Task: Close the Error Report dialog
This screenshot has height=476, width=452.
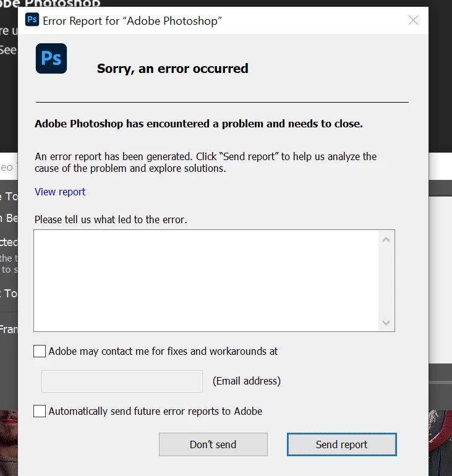Action: (413, 20)
